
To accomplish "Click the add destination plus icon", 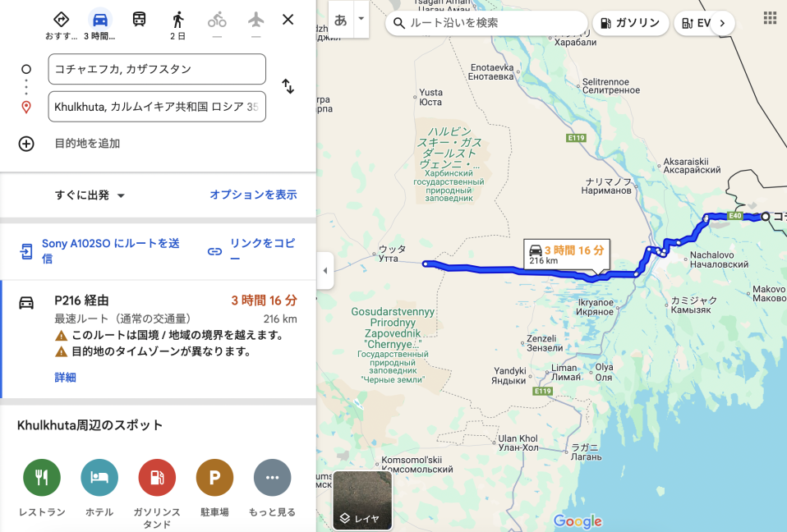I will [26, 144].
